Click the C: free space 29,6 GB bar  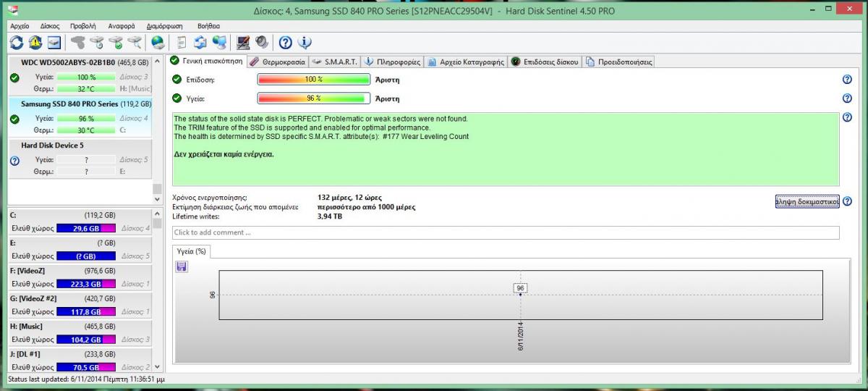click(x=87, y=228)
